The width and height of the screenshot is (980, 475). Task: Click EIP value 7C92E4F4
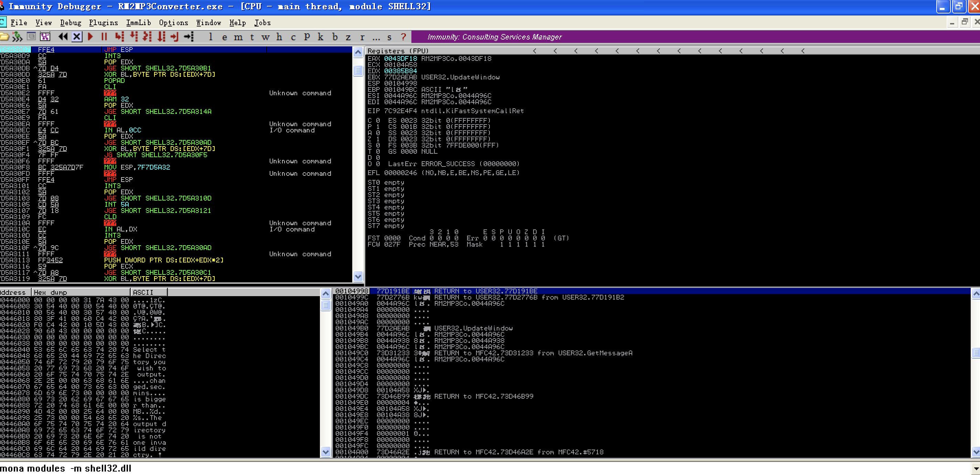click(x=400, y=111)
